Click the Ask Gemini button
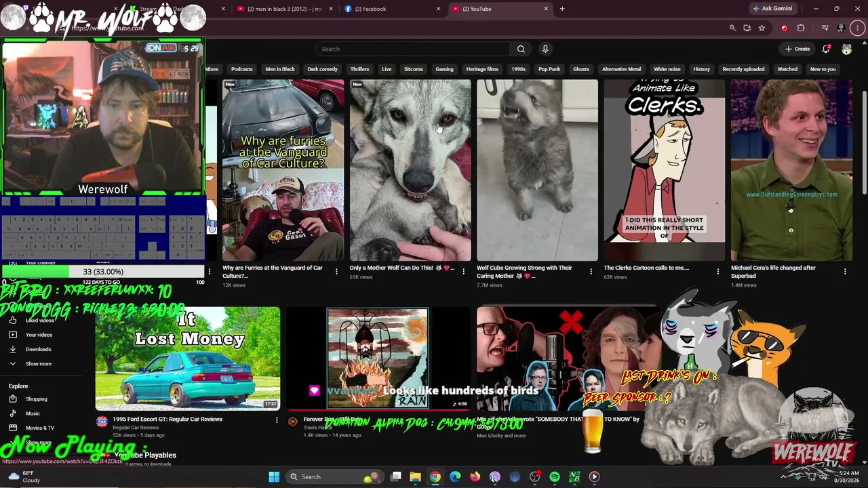The height and width of the screenshot is (488, 868). [772, 9]
